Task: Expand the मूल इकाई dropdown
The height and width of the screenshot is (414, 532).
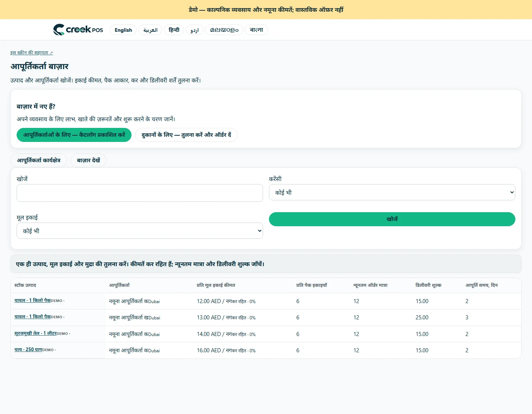Action: [140, 231]
